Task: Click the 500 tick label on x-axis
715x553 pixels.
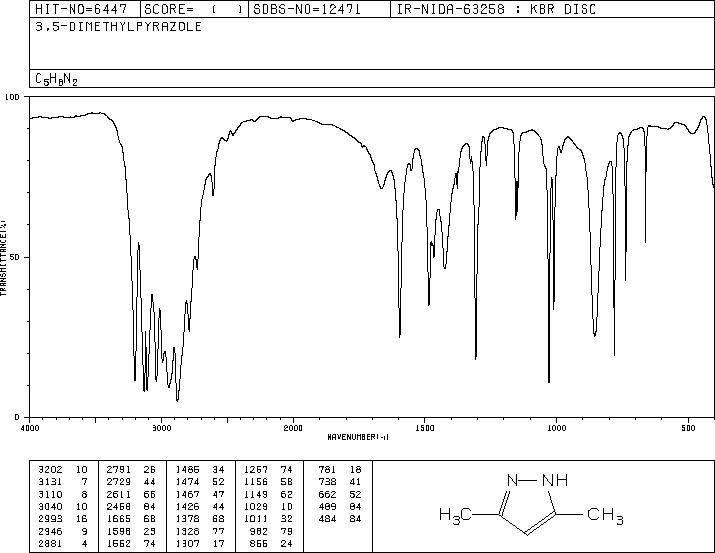Action: point(688,428)
